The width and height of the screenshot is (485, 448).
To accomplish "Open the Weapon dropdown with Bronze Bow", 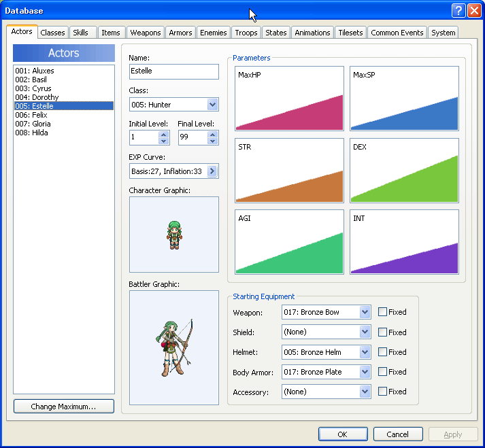I will pos(365,312).
